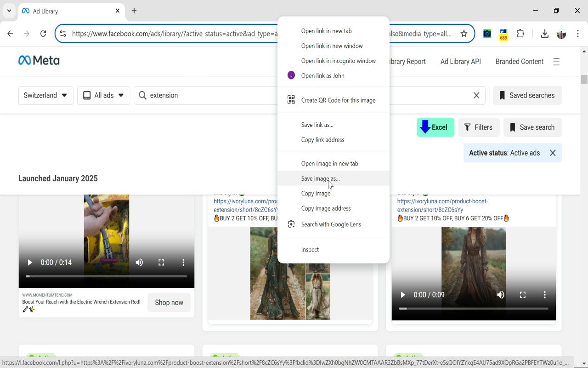
Task: Select Save image as from context menu
Action: tap(320, 178)
